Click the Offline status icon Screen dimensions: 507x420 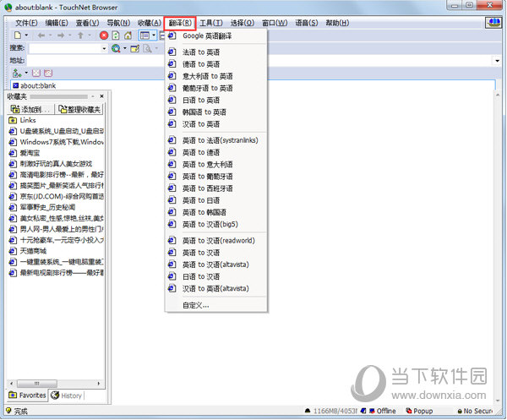(383, 411)
